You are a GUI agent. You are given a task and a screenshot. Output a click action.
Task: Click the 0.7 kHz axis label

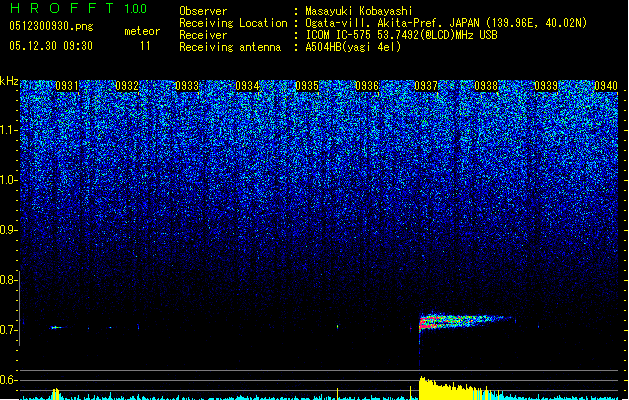tap(8, 330)
